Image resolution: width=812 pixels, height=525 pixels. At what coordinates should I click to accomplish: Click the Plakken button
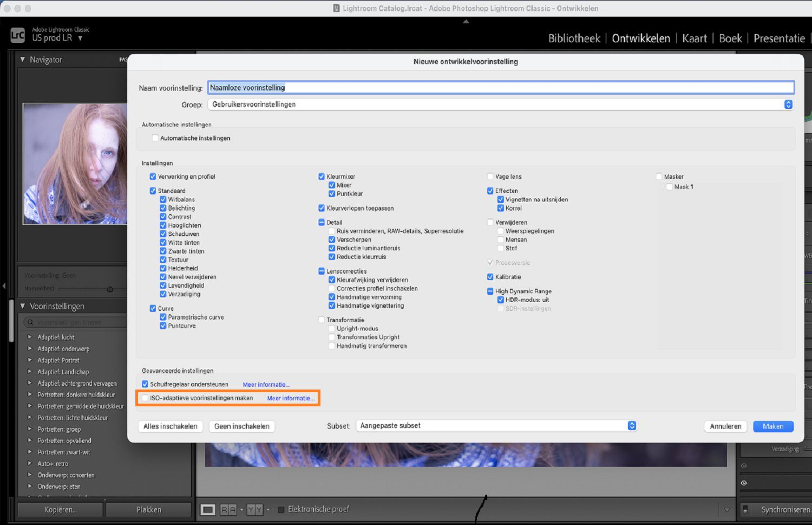coord(149,510)
